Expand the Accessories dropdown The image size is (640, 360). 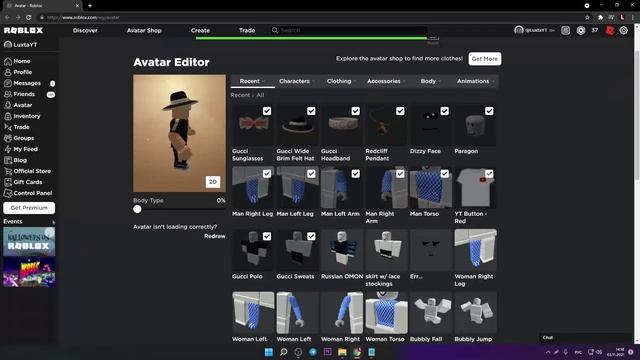[x=386, y=81]
